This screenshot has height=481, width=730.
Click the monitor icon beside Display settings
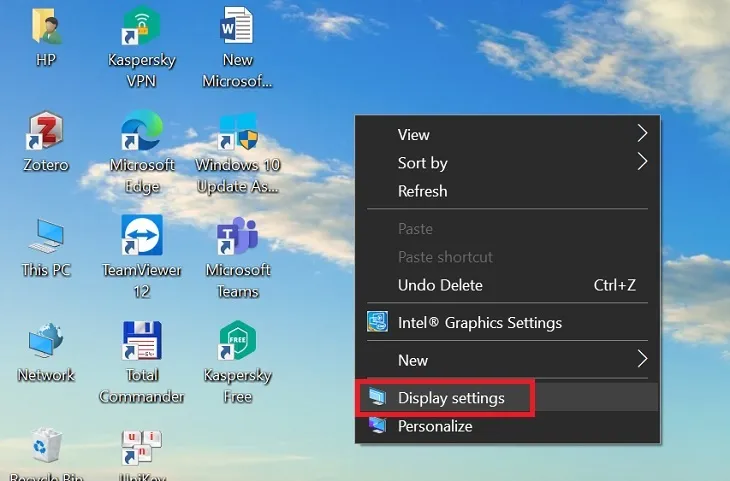(377, 397)
